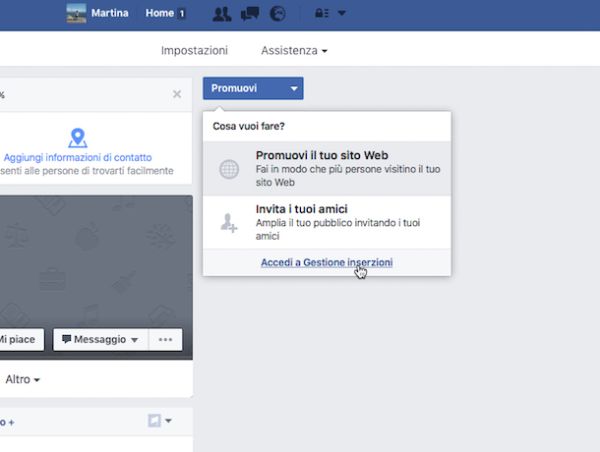The image size is (600, 452).
Task: Click the Mi piace button
Action: pos(21,339)
